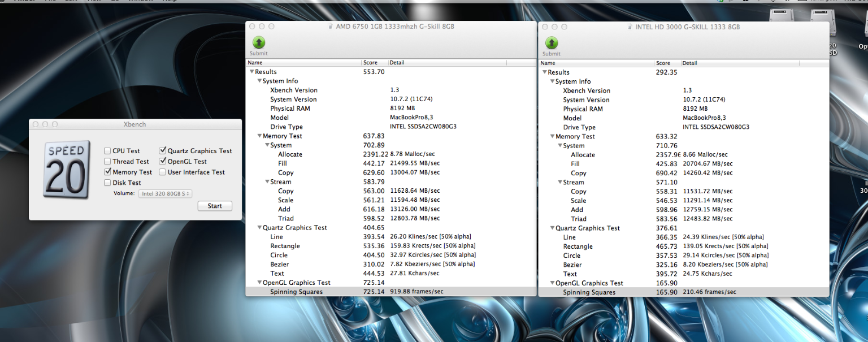This screenshot has height=342, width=868.
Task: Select the Scale row in INTEL HD 3000 window
Action: point(684,201)
